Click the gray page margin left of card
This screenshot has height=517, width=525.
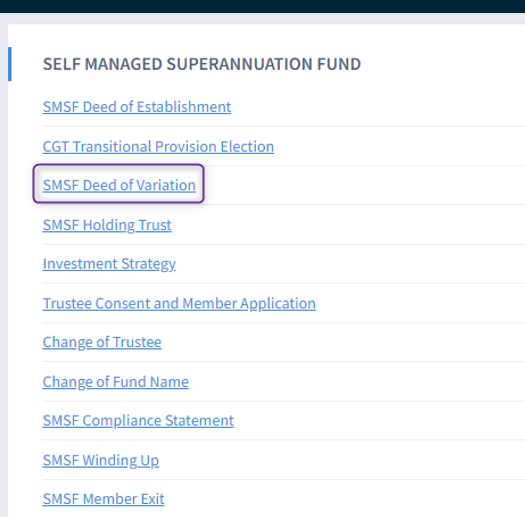tap(4, 268)
